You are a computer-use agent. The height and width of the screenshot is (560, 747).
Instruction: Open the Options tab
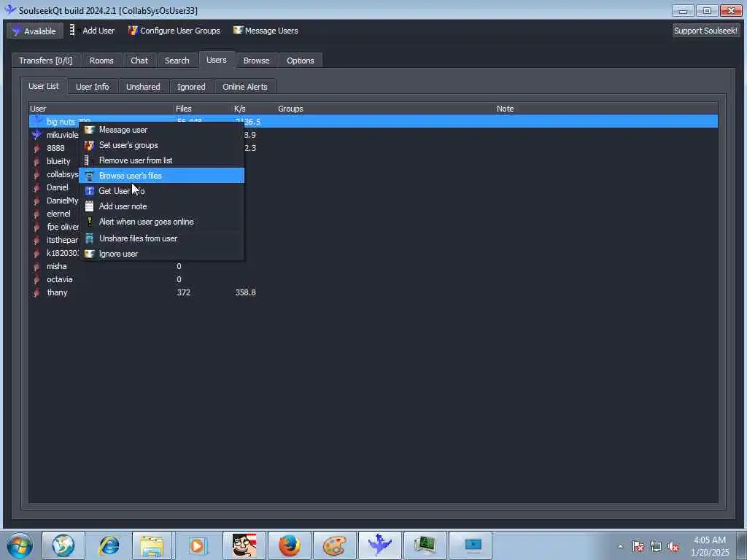pyautogui.click(x=300, y=61)
